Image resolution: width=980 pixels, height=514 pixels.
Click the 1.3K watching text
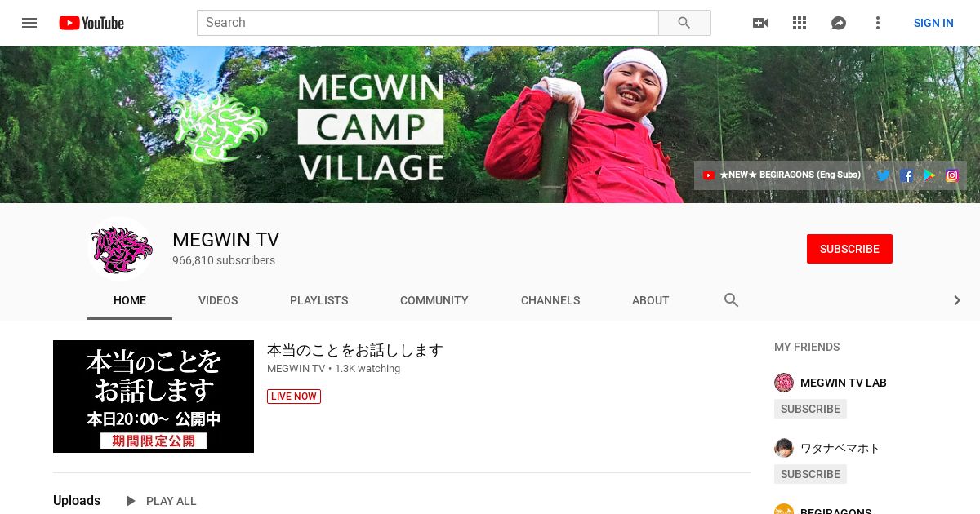367,369
